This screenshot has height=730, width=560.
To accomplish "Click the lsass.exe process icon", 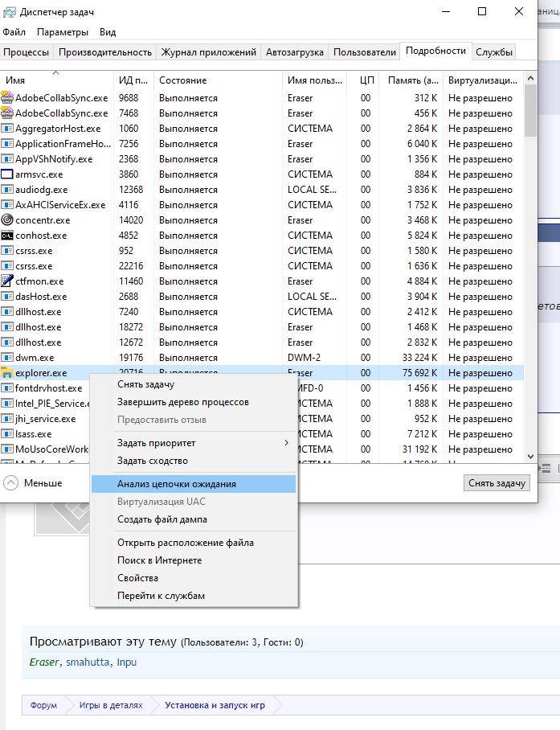I will [x=7, y=434].
